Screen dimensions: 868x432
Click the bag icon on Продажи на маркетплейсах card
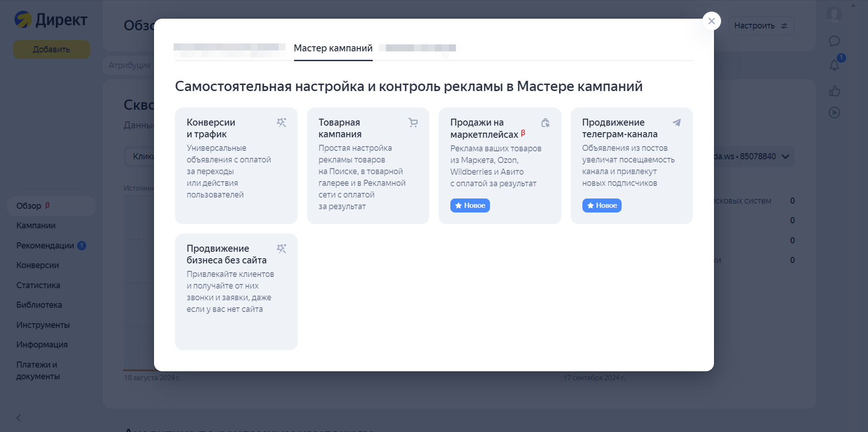pyautogui.click(x=546, y=122)
